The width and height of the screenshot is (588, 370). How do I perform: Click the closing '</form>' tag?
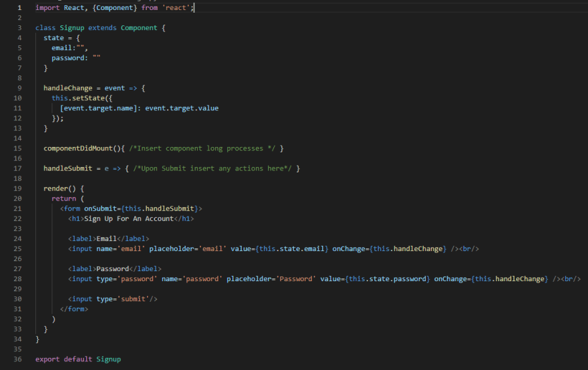point(74,309)
